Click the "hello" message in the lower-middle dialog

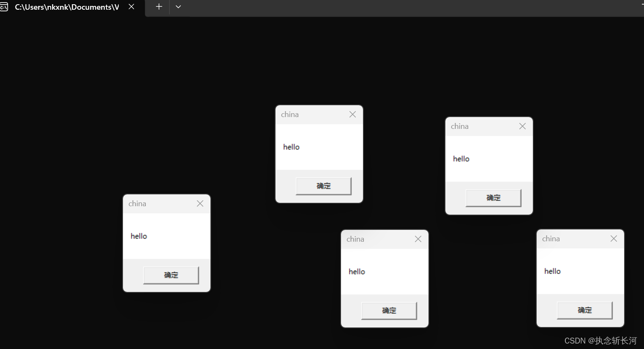pos(357,272)
